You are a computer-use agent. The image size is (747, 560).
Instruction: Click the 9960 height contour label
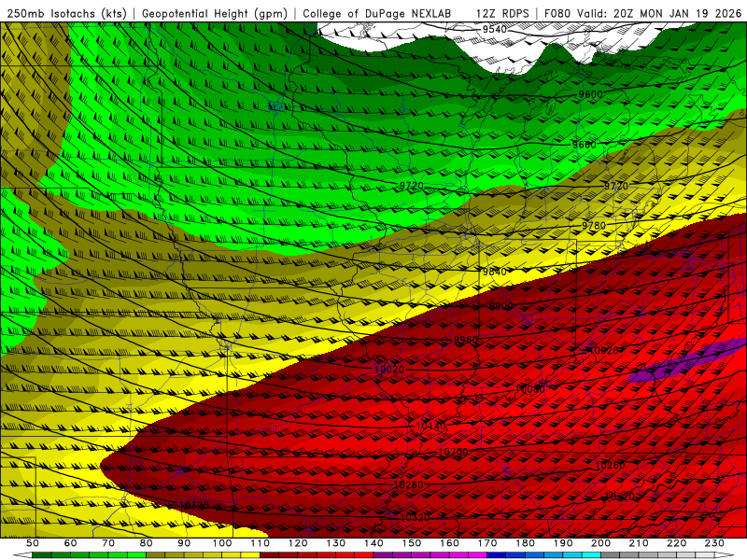(x=465, y=340)
